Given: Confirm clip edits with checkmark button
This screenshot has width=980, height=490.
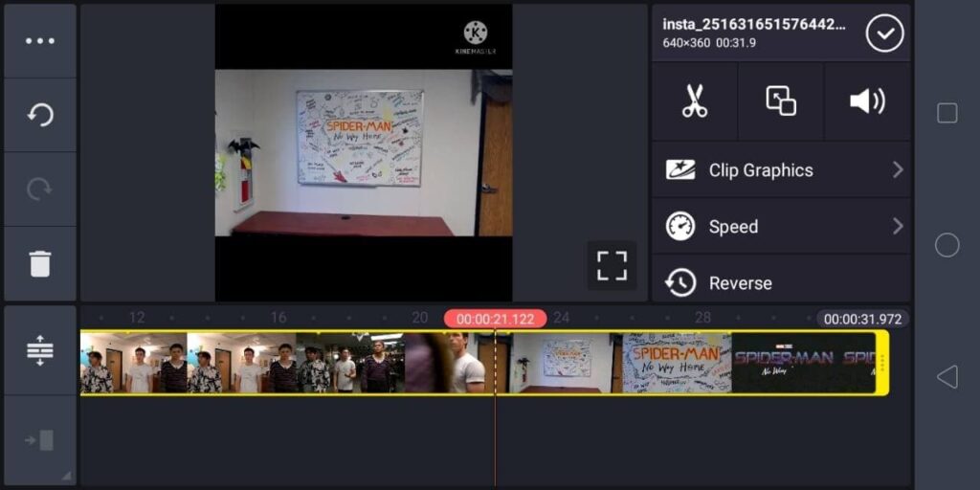Looking at the screenshot, I should (x=884, y=33).
